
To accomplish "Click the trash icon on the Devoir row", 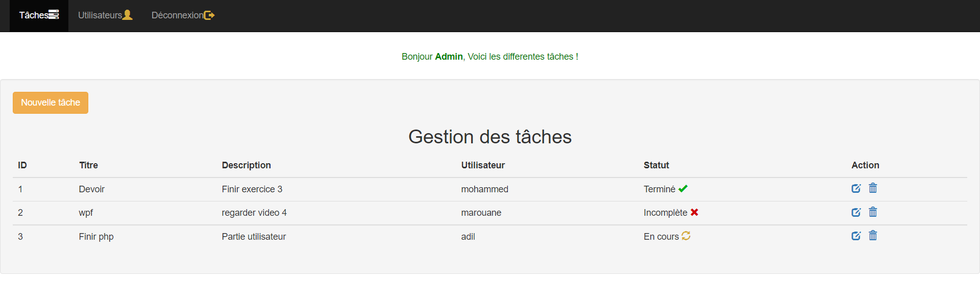I will (873, 188).
